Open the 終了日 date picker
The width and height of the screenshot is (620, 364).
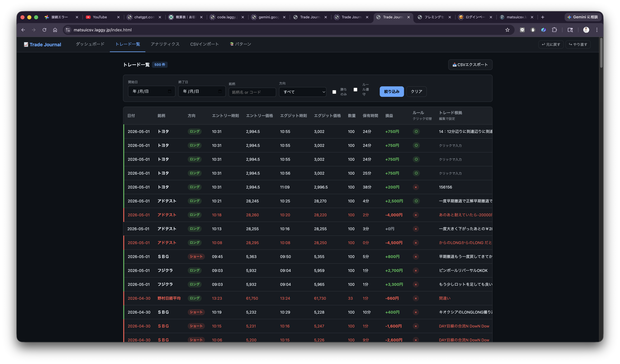point(202,91)
